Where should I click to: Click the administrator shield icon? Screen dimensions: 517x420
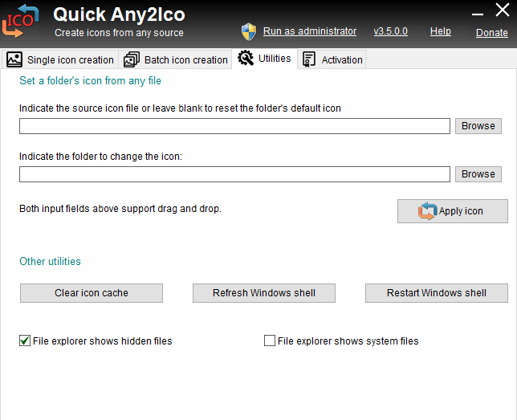249,31
